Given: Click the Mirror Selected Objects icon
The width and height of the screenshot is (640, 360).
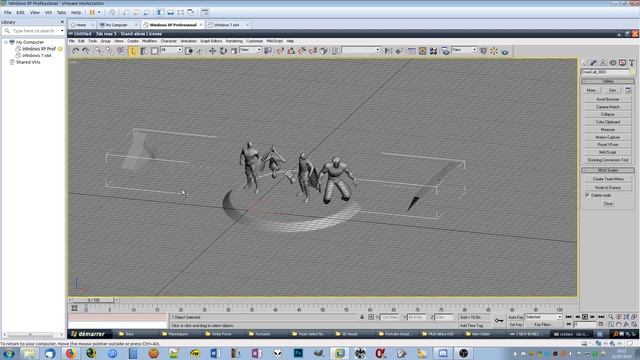Looking at the screenshot, I should (388, 51).
